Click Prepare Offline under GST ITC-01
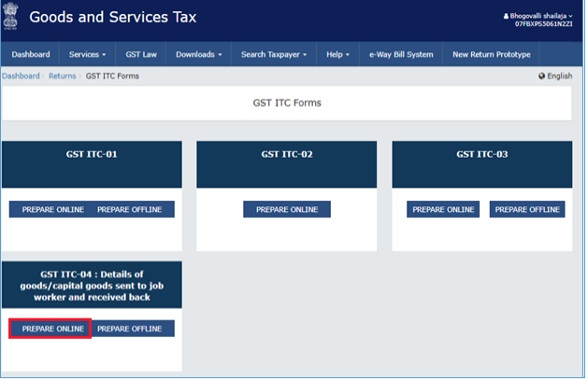The height and width of the screenshot is (380, 588). point(131,209)
